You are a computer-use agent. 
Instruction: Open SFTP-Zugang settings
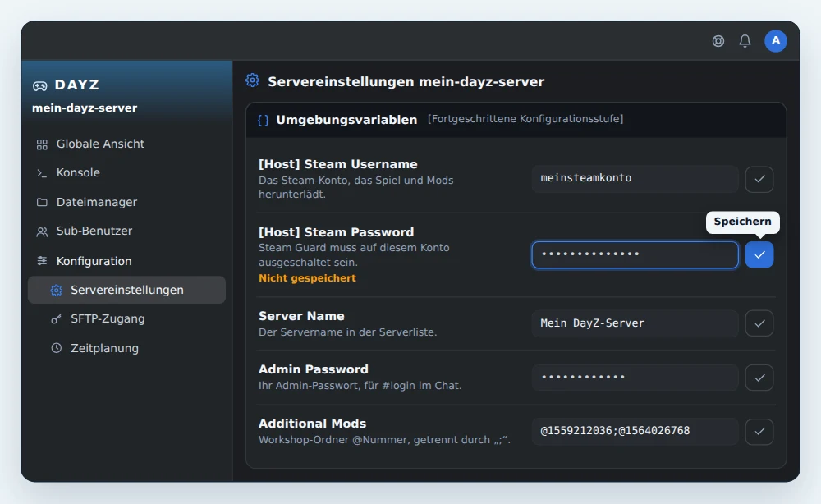[x=126, y=318]
